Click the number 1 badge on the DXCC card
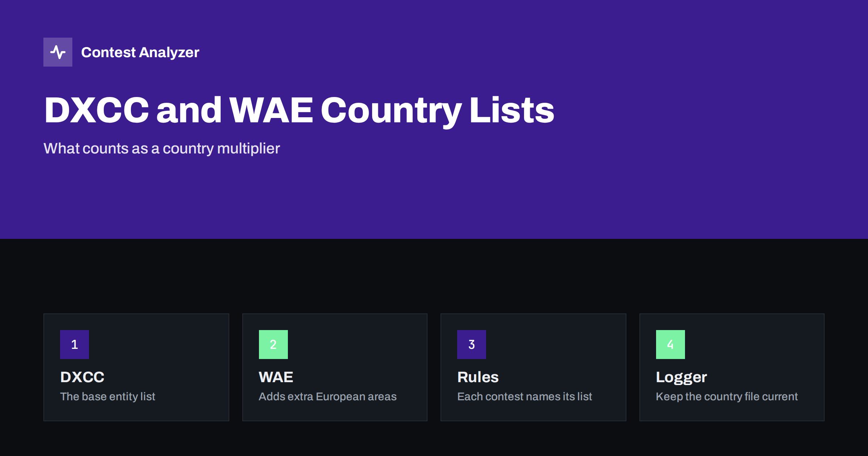Image resolution: width=868 pixels, height=456 pixels. tap(75, 345)
